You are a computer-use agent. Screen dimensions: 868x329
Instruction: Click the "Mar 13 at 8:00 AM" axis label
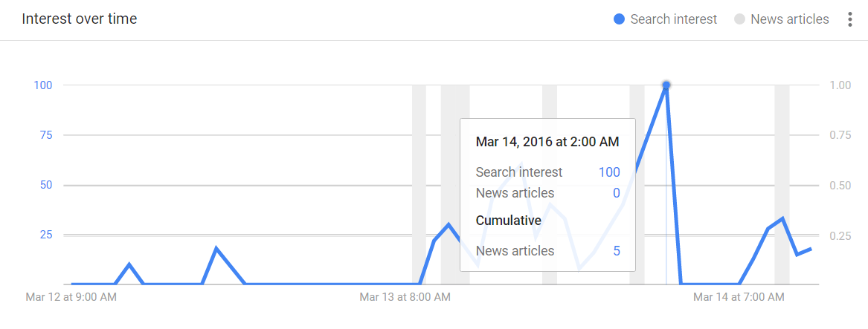(x=405, y=297)
